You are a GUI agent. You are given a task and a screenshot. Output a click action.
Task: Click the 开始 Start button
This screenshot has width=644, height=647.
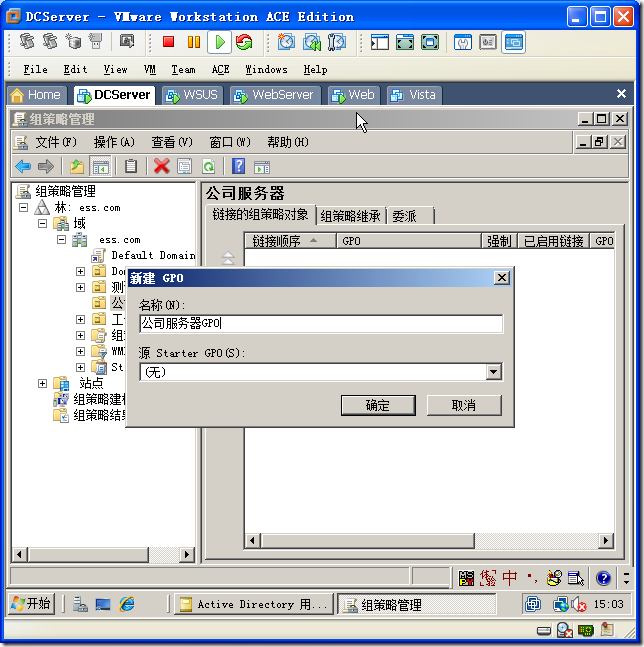31,604
